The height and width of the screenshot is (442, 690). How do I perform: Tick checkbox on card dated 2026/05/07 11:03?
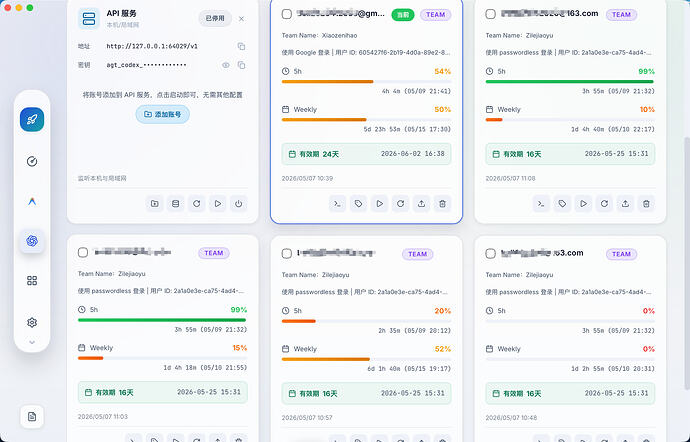[83, 252]
